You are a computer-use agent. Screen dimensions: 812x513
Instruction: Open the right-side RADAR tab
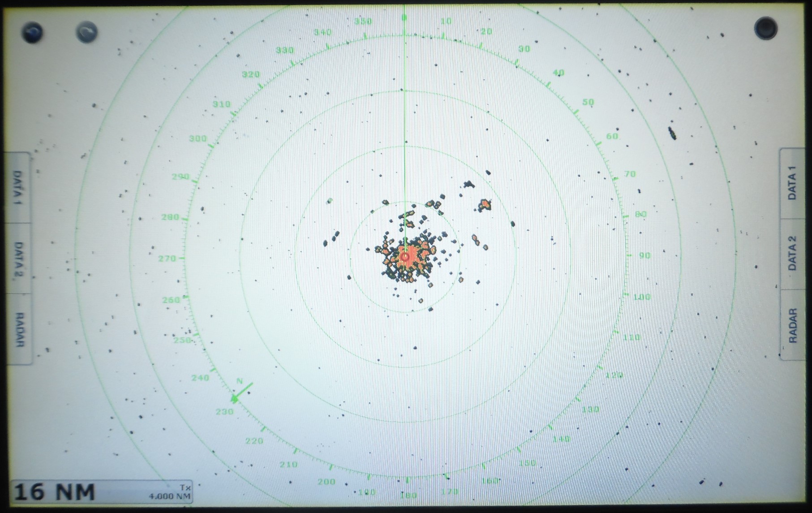(x=792, y=325)
